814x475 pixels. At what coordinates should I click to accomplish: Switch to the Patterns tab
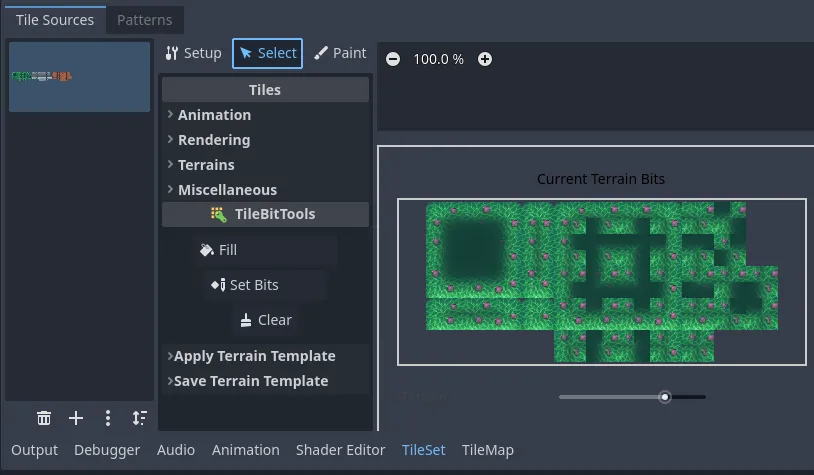point(144,20)
